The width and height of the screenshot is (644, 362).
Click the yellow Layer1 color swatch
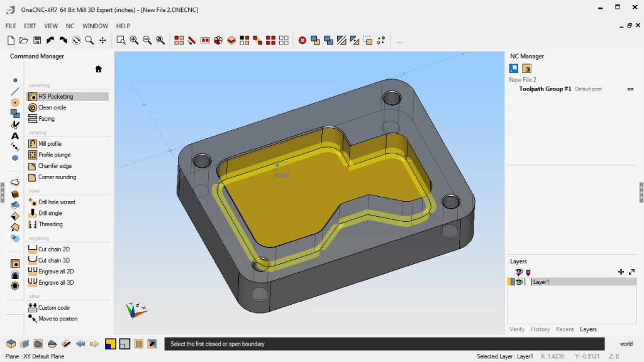coord(510,282)
